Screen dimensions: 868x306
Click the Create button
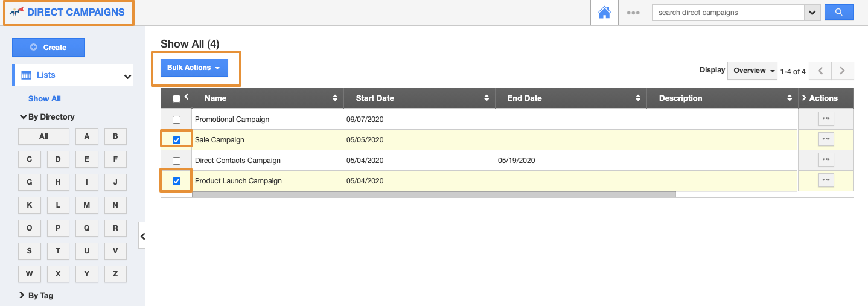pyautogui.click(x=48, y=47)
